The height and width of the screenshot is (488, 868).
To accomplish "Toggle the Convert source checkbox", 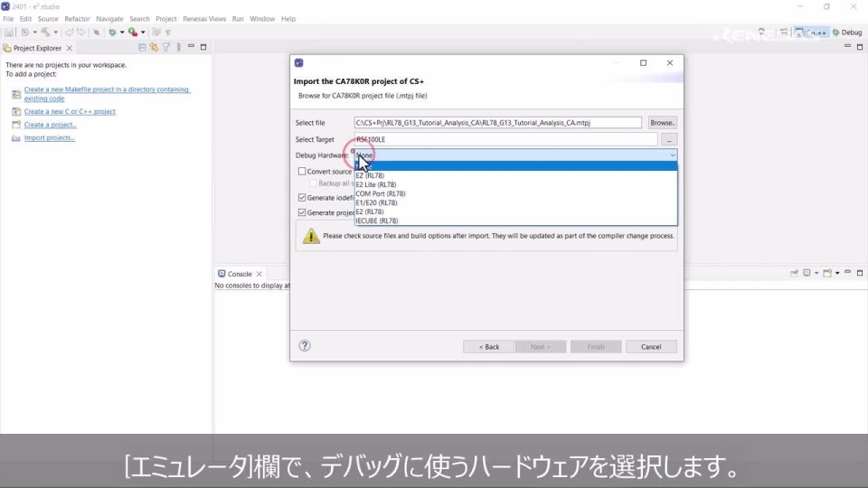I will tap(302, 172).
